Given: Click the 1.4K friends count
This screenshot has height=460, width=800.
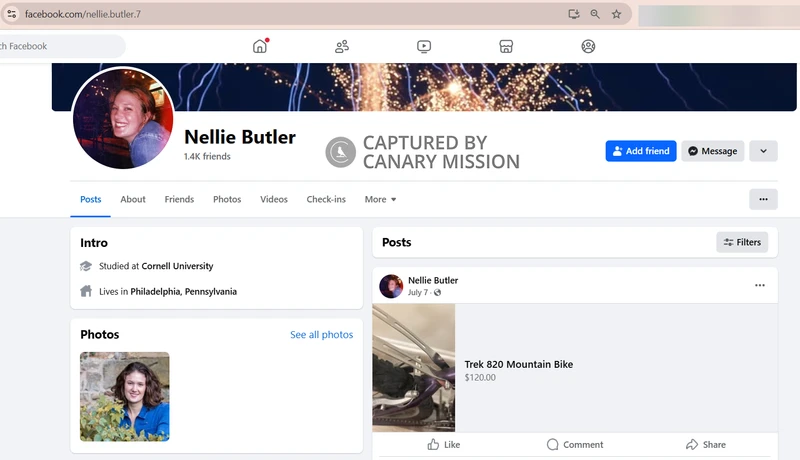Looking at the screenshot, I should point(207,157).
